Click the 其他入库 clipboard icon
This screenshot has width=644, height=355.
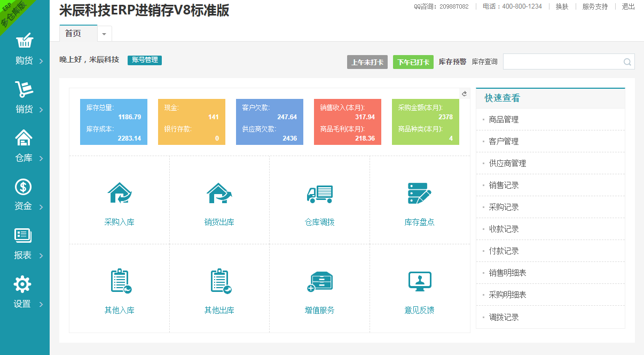click(121, 281)
